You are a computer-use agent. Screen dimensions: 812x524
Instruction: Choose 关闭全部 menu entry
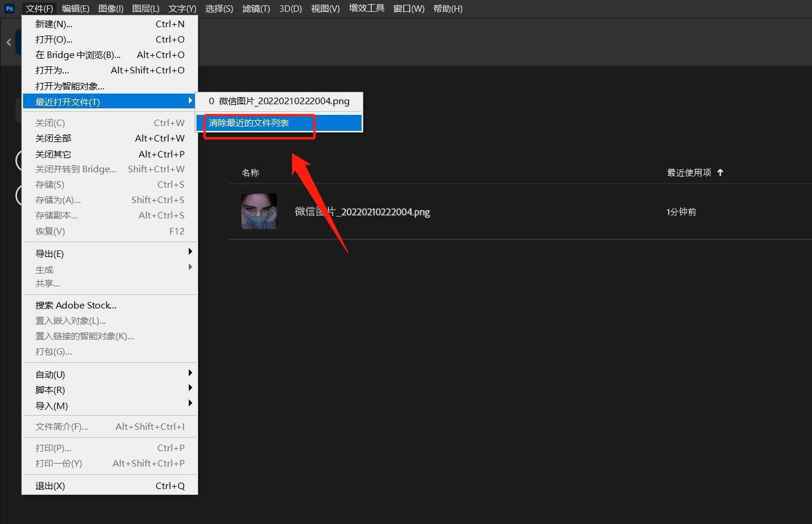click(x=110, y=139)
